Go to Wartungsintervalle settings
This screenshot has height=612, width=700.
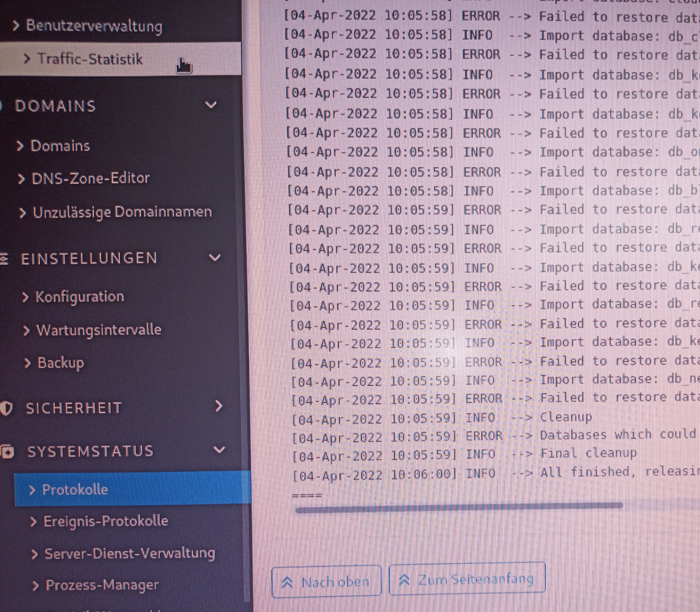tap(98, 330)
